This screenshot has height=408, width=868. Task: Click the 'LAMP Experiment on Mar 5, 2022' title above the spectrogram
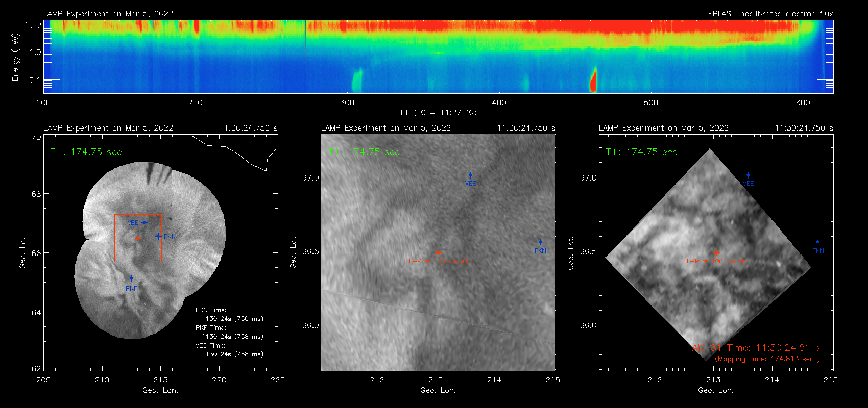coord(108,14)
